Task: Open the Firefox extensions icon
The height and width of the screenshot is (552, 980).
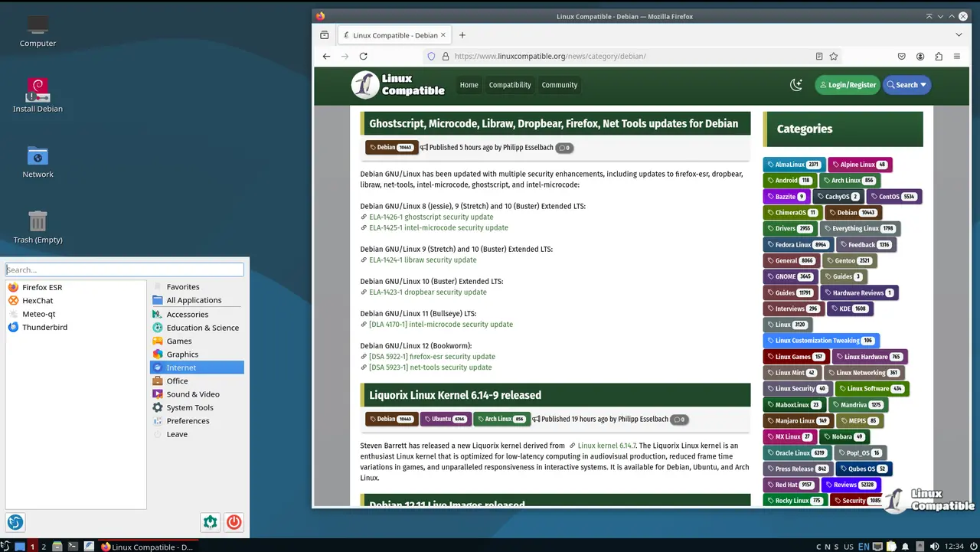Action: [939, 56]
